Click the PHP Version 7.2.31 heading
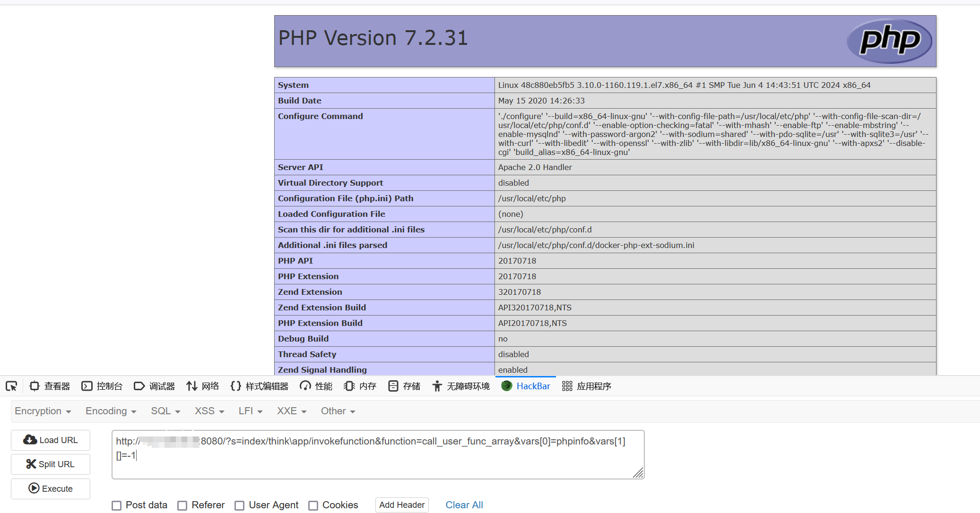980x513 pixels. tap(373, 38)
